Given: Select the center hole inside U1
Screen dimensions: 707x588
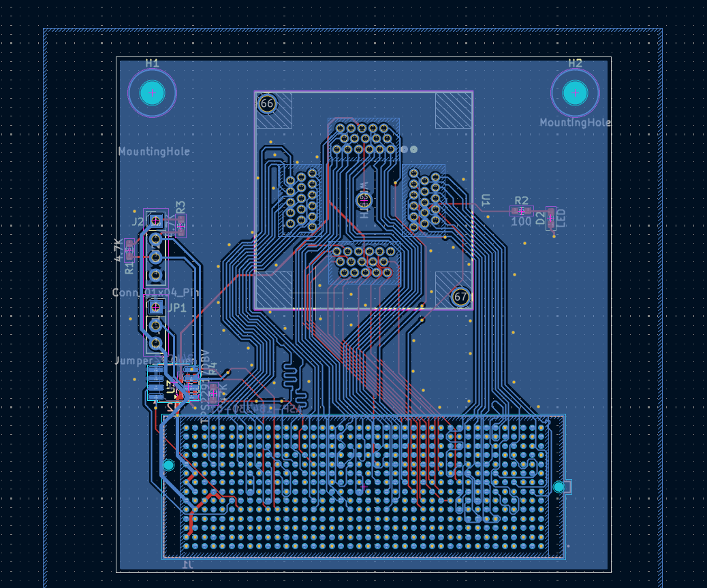Looking at the screenshot, I should pyautogui.click(x=364, y=200).
